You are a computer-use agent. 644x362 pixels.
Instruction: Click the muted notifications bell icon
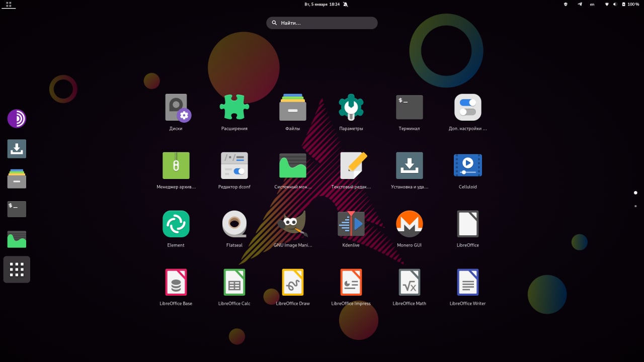[346, 4]
